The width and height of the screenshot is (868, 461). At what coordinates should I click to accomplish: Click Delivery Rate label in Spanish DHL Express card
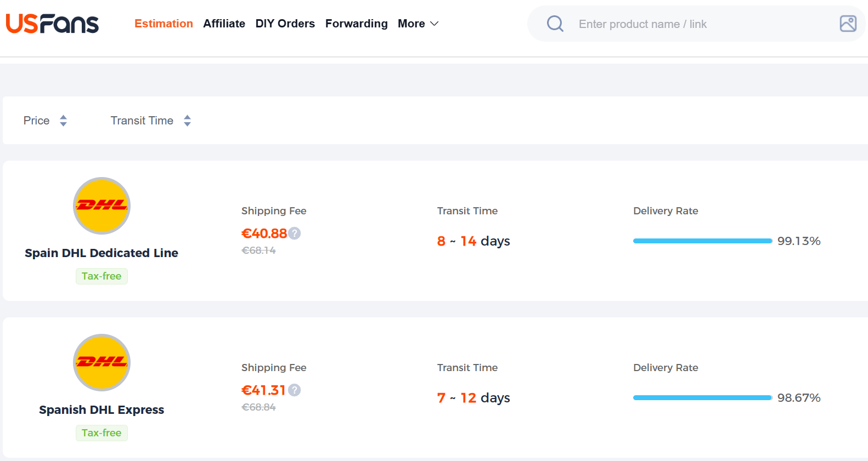coord(666,368)
